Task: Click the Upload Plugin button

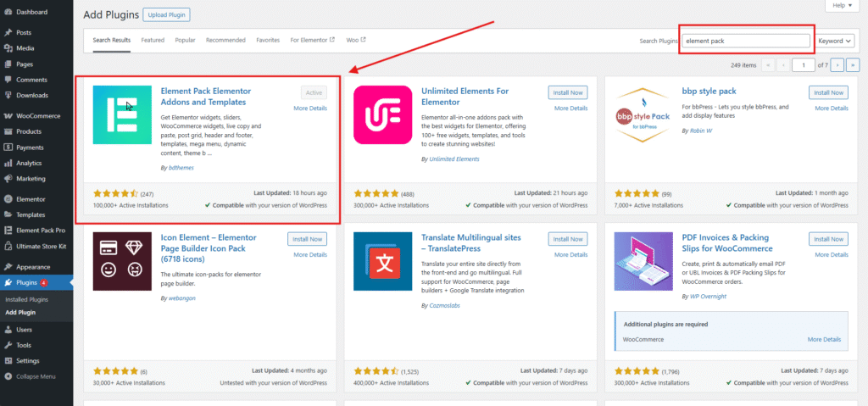Action: pos(167,14)
